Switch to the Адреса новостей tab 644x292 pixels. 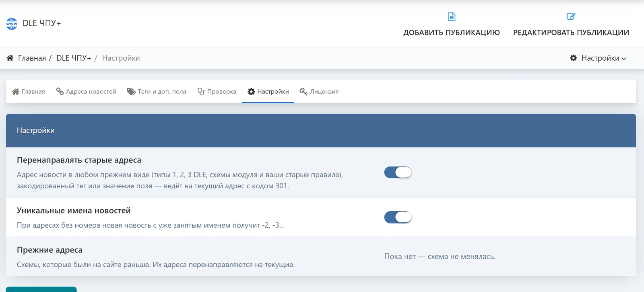tap(86, 92)
